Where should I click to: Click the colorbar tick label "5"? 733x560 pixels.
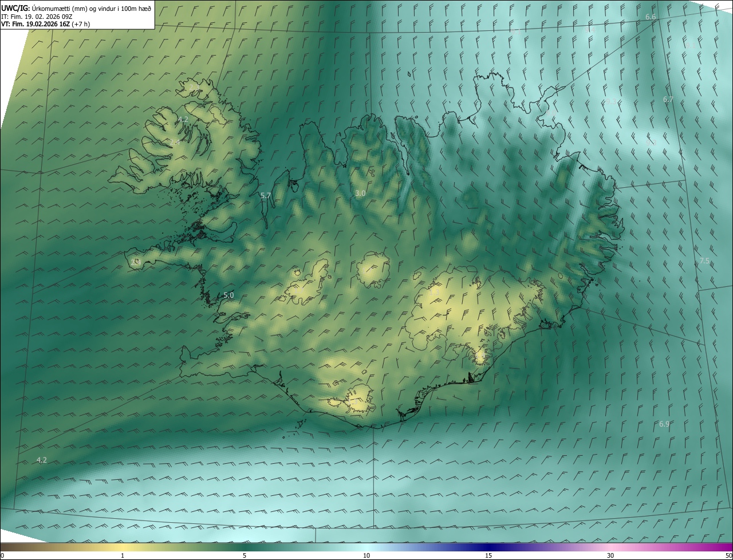coord(245,555)
